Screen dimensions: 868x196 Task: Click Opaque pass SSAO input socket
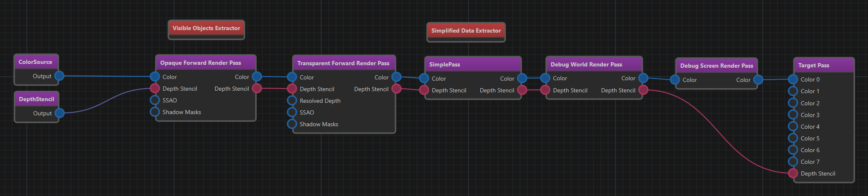point(155,100)
